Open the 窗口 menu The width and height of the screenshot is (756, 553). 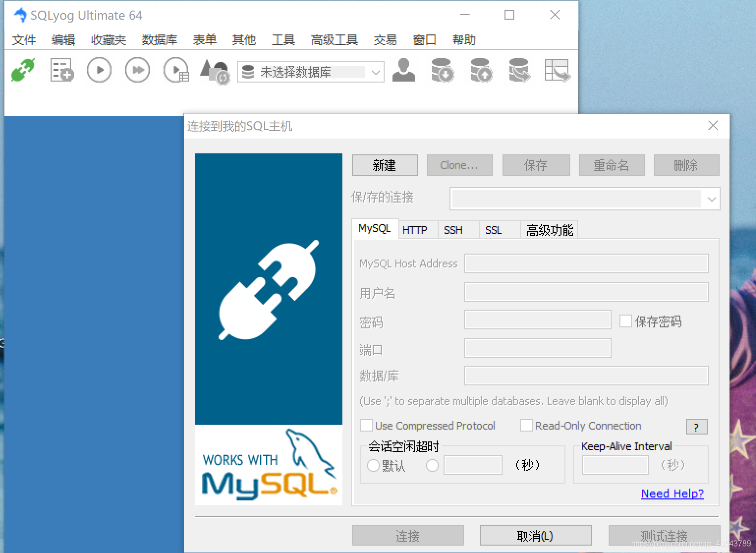pyautogui.click(x=424, y=40)
